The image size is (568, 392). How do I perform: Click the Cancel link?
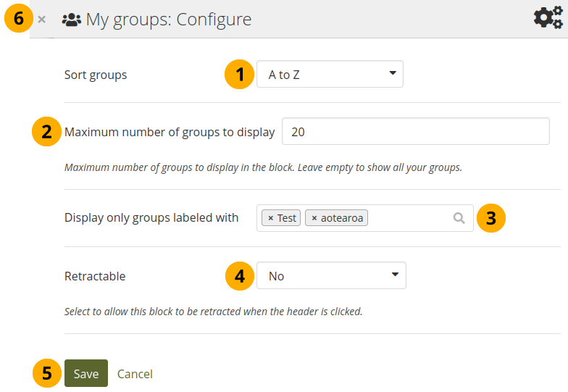click(135, 374)
